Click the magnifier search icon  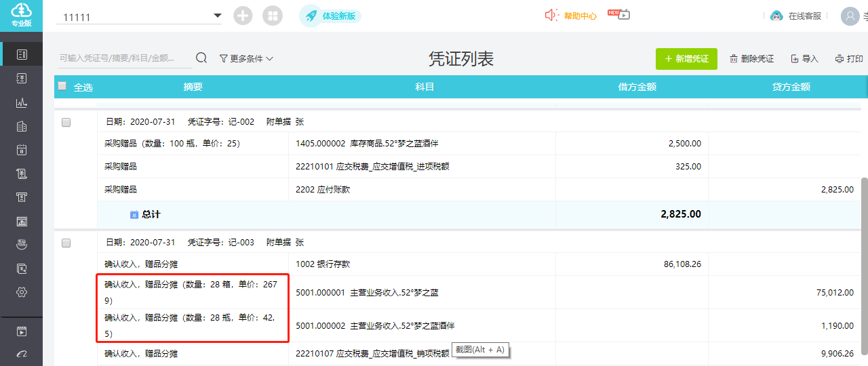[x=201, y=58]
